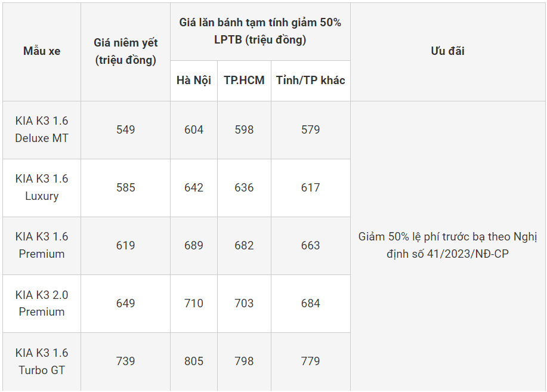Click the 549 listed price cell

pyautogui.click(x=126, y=129)
